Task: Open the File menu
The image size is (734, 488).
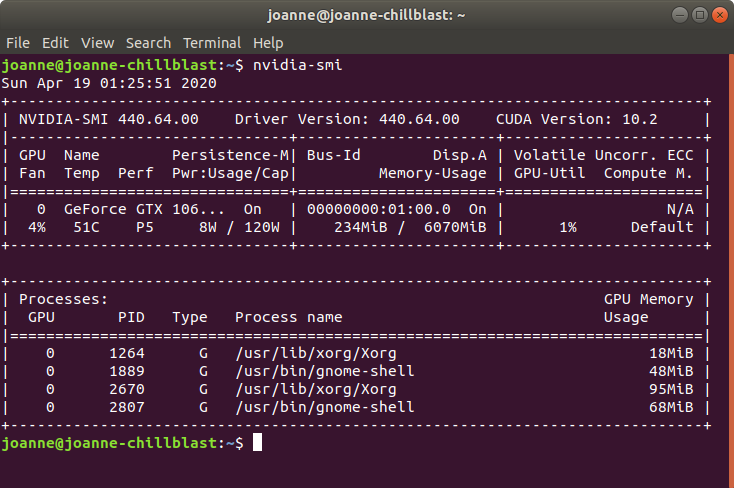Action: click(18, 43)
